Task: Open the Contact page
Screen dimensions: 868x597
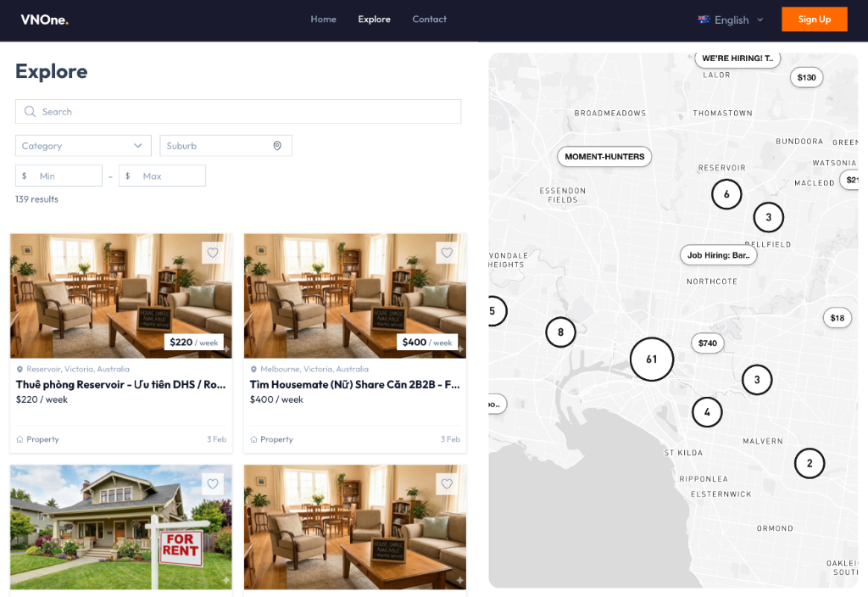Action: (x=429, y=20)
